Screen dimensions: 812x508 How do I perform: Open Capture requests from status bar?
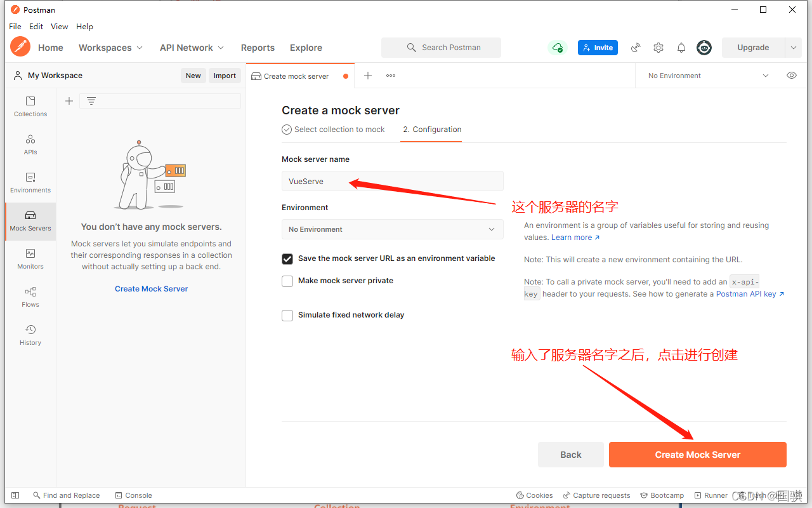point(597,495)
